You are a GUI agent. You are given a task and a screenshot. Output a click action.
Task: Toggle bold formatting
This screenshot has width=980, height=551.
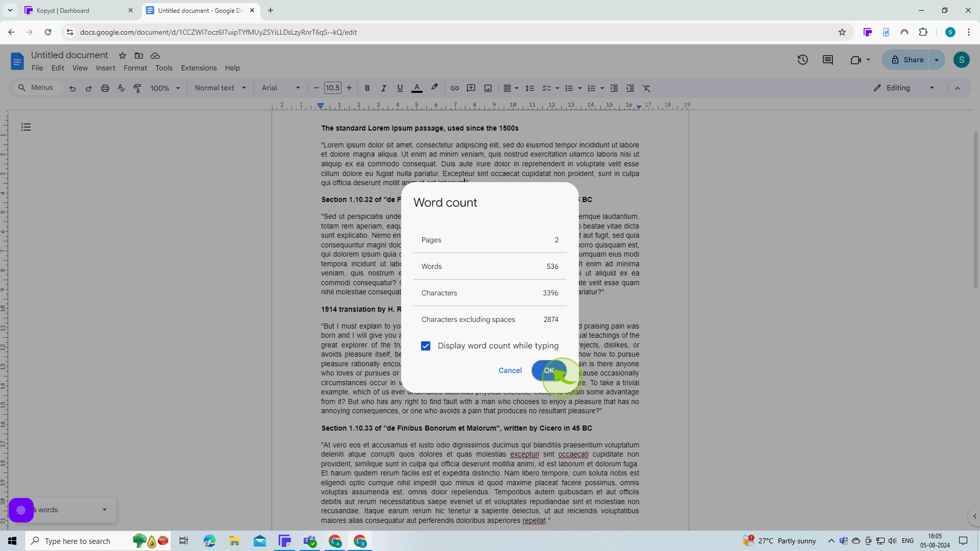(x=367, y=88)
